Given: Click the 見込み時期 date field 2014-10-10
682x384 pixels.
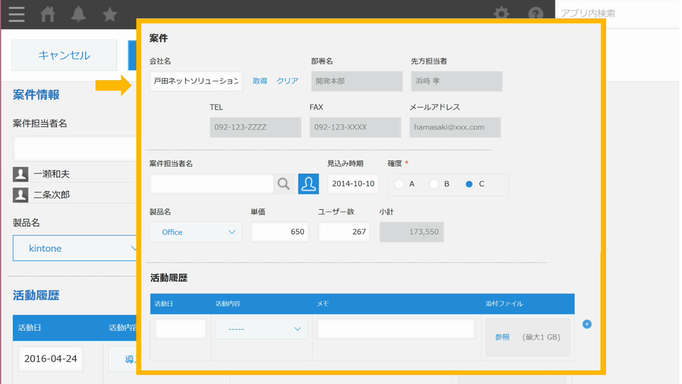Looking at the screenshot, I should point(353,184).
